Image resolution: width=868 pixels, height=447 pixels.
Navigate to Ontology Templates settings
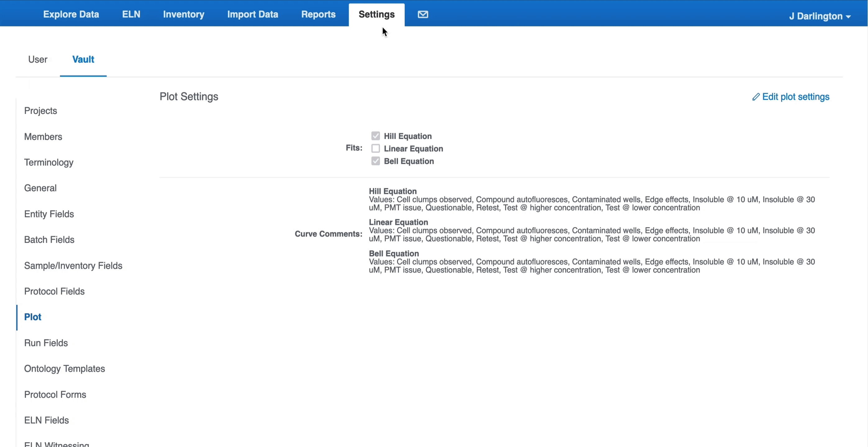click(x=64, y=368)
